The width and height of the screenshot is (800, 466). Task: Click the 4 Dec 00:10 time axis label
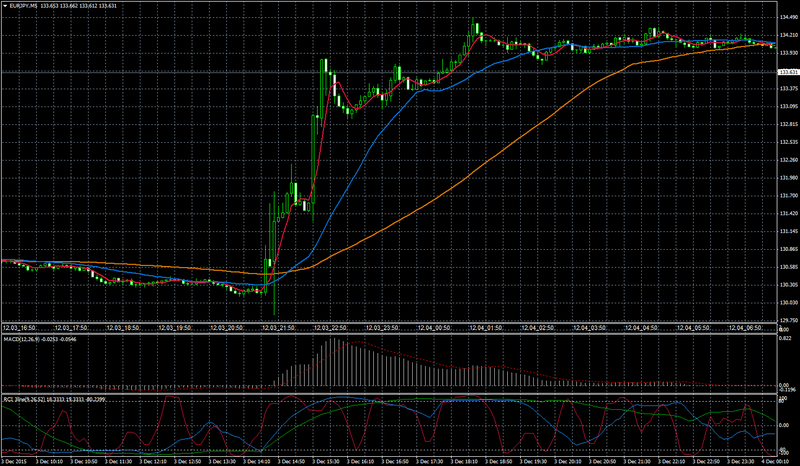pyautogui.click(x=776, y=461)
